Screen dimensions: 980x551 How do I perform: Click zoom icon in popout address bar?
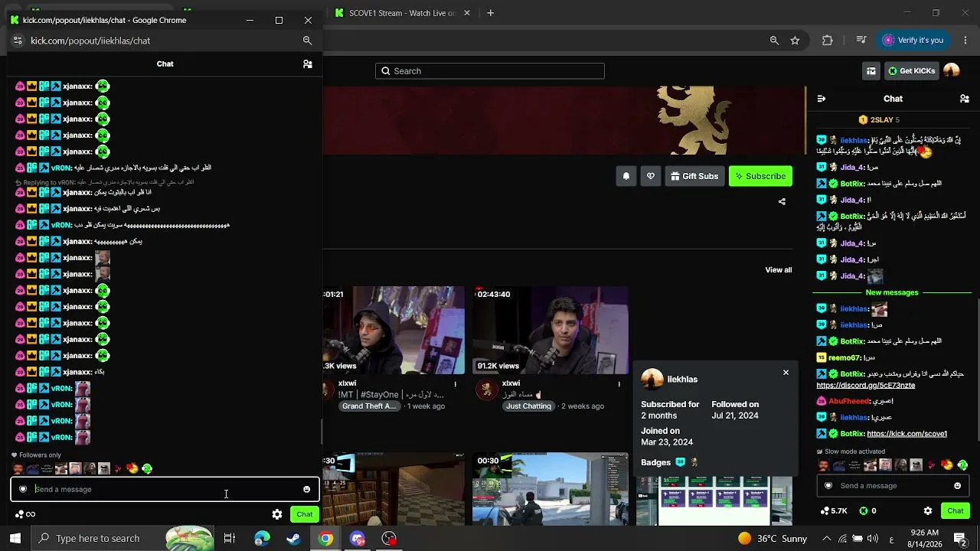tap(307, 41)
